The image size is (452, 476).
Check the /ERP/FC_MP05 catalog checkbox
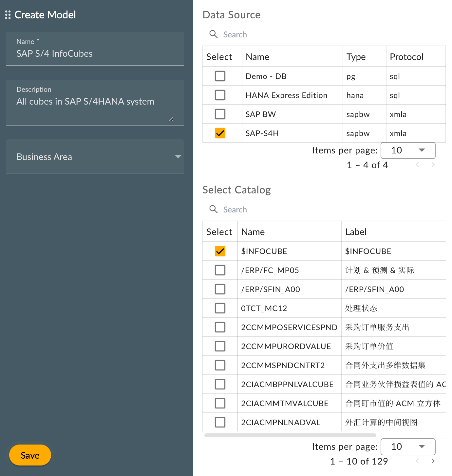(x=220, y=270)
